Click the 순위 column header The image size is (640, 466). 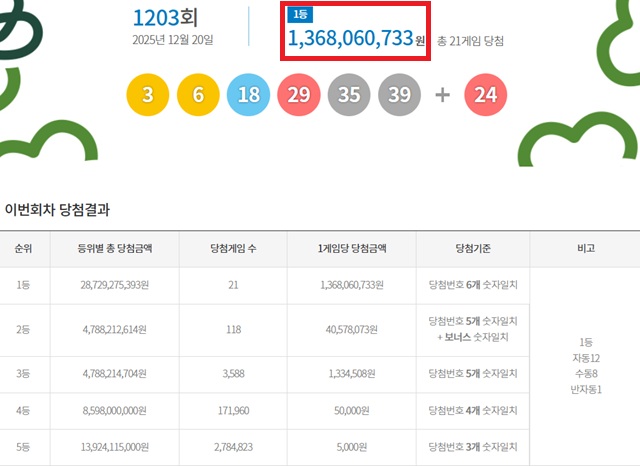click(24, 248)
